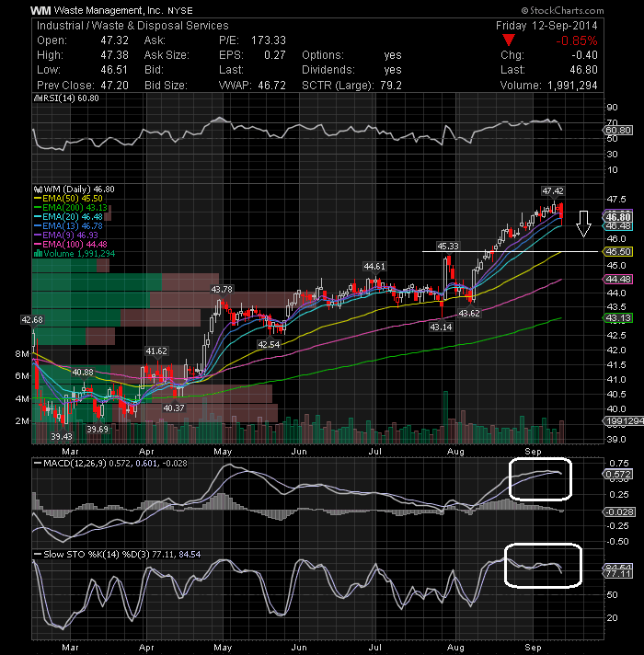Click the Aug label under the volume bars
The height and width of the screenshot is (655, 644).
coord(455,452)
